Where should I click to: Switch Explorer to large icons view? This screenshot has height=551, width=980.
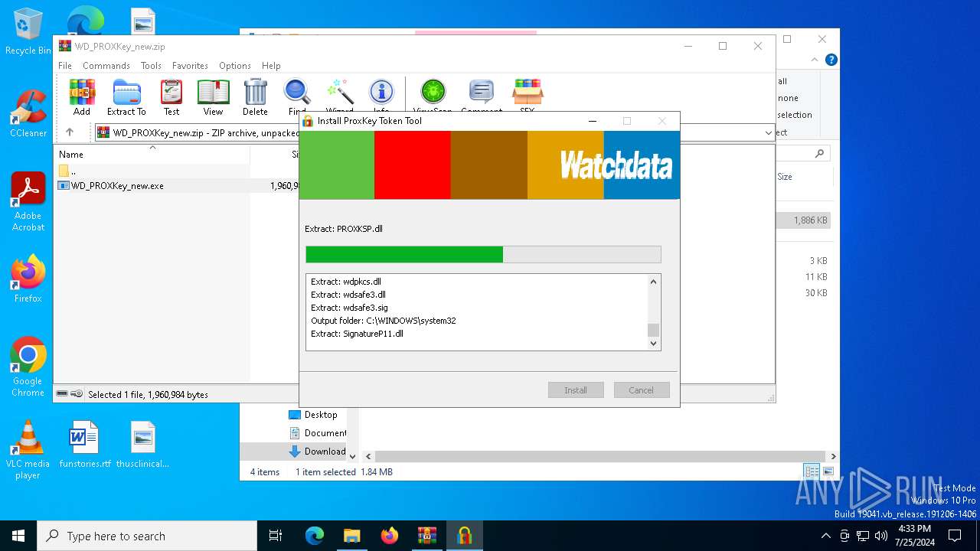(828, 471)
